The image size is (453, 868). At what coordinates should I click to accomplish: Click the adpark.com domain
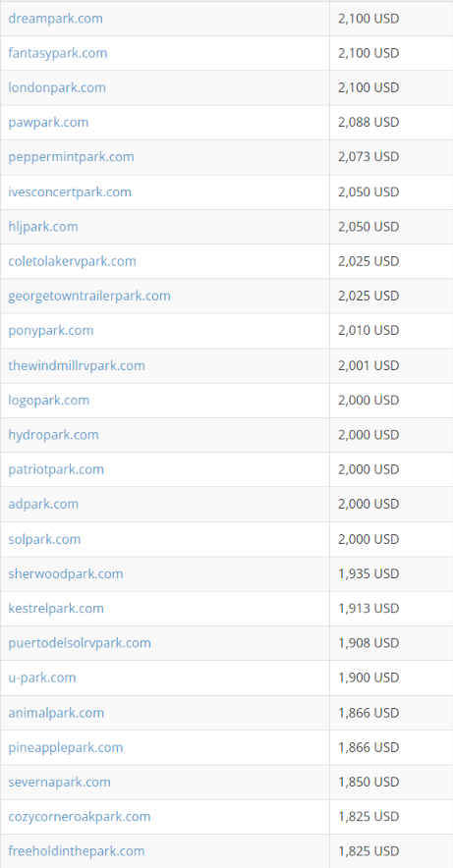tap(43, 504)
